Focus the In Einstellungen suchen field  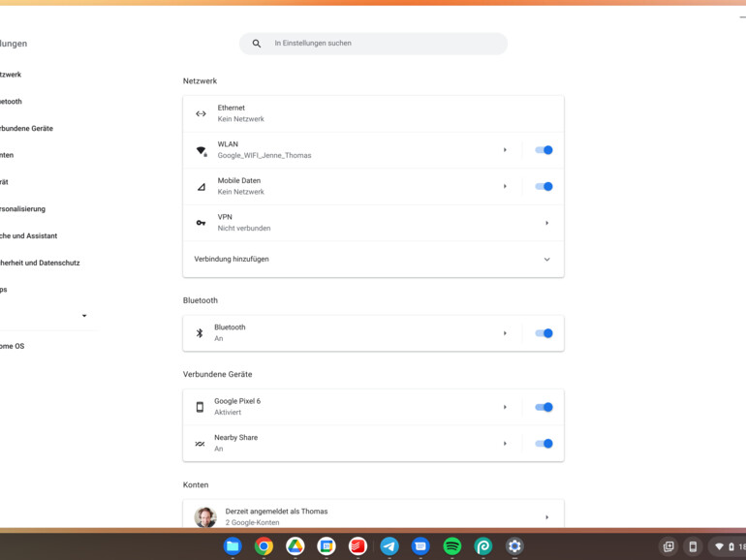coord(373,44)
